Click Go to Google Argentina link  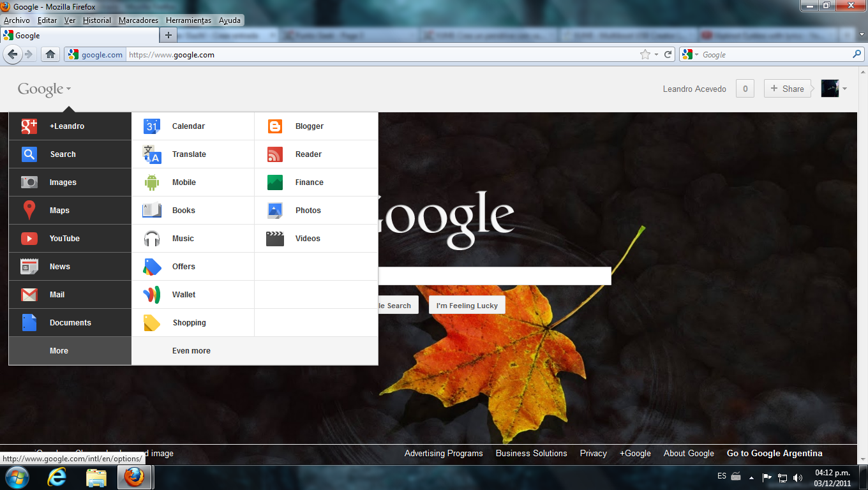(x=775, y=454)
